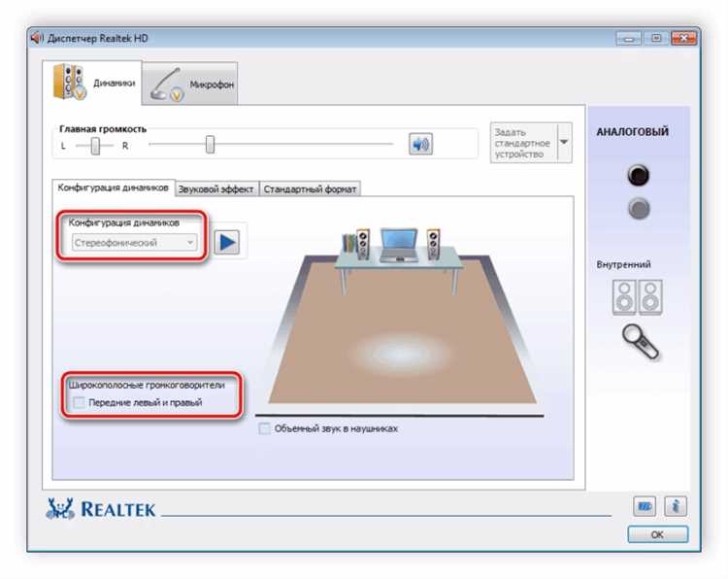This screenshot has width=728, height=579.
Task: Minimize the Диспетчер Realtek HD window
Action: (629, 39)
